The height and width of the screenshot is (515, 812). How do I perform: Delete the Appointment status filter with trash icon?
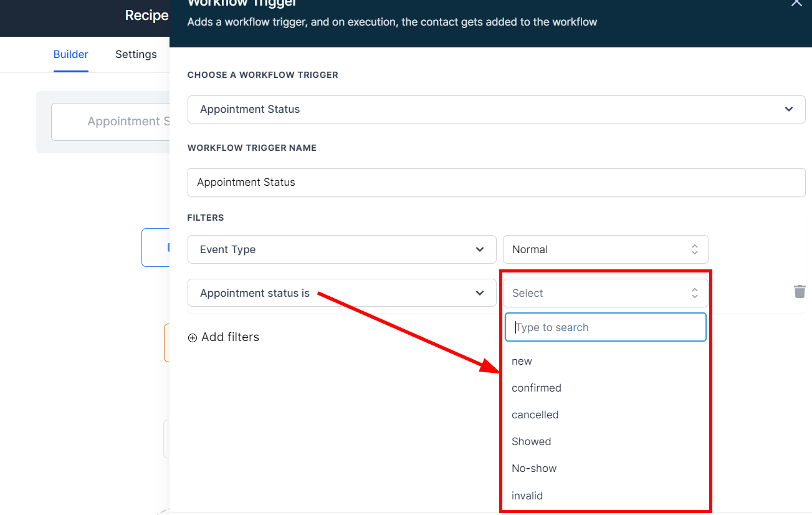pyautogui.click(x=799, y=291)
